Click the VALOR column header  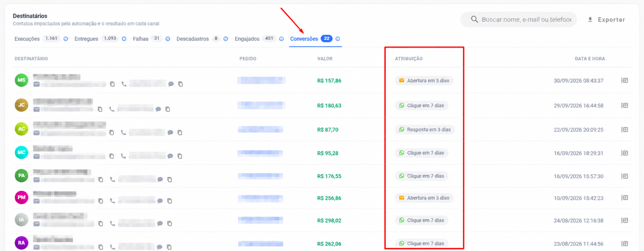tap(325, 59)
